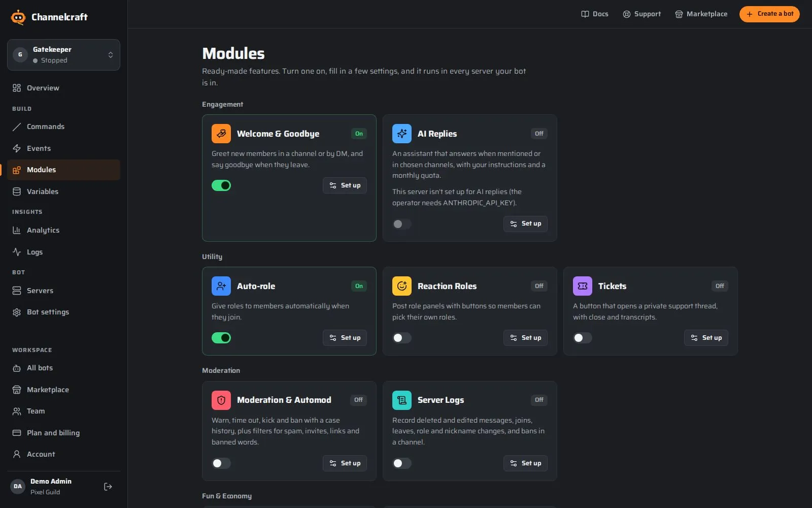Click the Auto-role user-plus icon

pyautogui.click(x=221, y=286)
